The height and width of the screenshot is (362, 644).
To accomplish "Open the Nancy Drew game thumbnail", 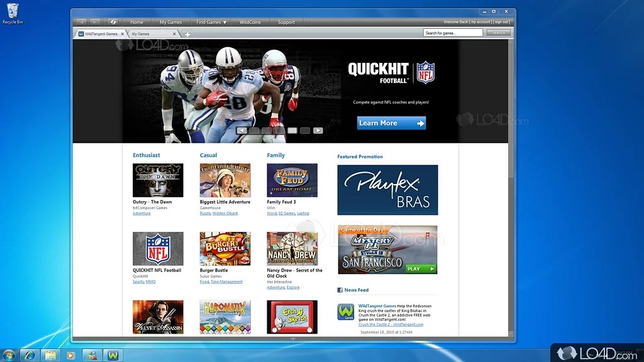I will (x=292, y=249).
